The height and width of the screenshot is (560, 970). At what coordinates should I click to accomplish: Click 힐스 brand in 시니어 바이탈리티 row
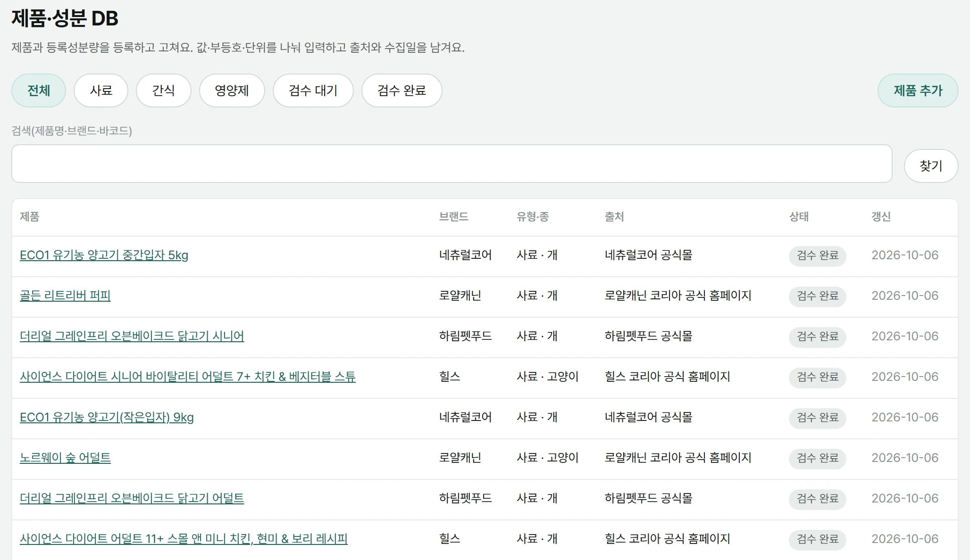(450, 377)
